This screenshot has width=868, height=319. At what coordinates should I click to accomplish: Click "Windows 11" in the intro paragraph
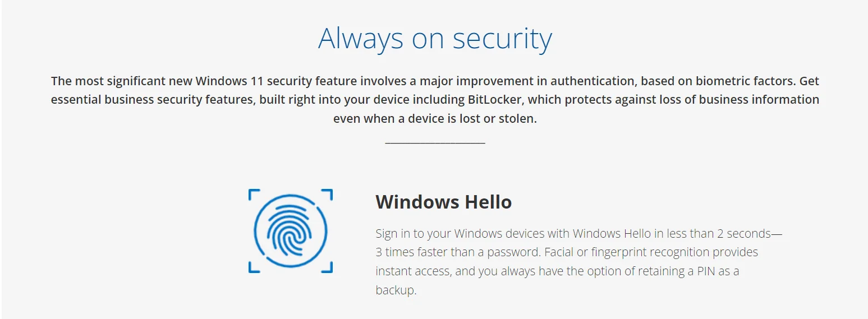click(229, 81)
